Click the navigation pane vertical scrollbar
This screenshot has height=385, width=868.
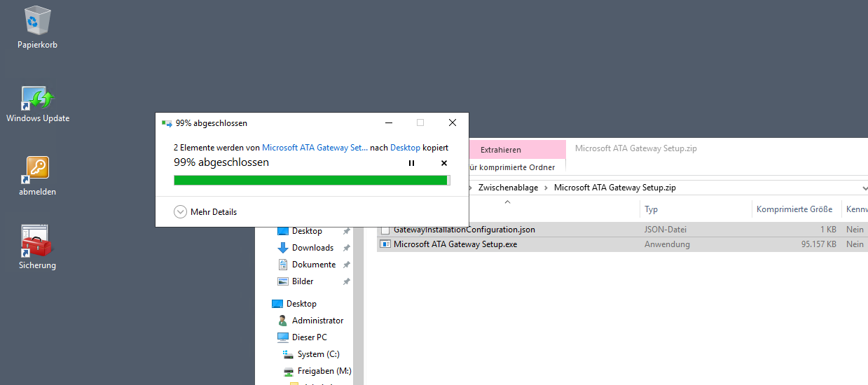[359, 306]
